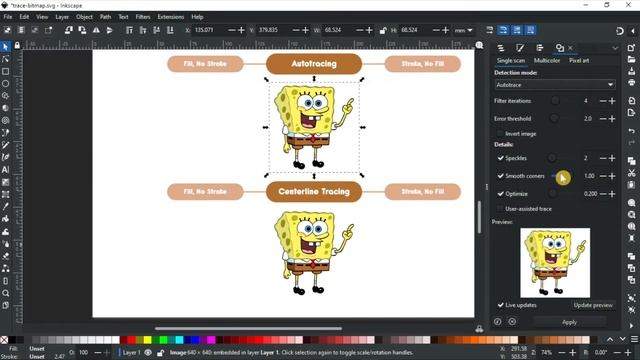This screenshot has height=360, width=640.
Task: Uncheck the Optimize option
Action: (x=500, y=194)
